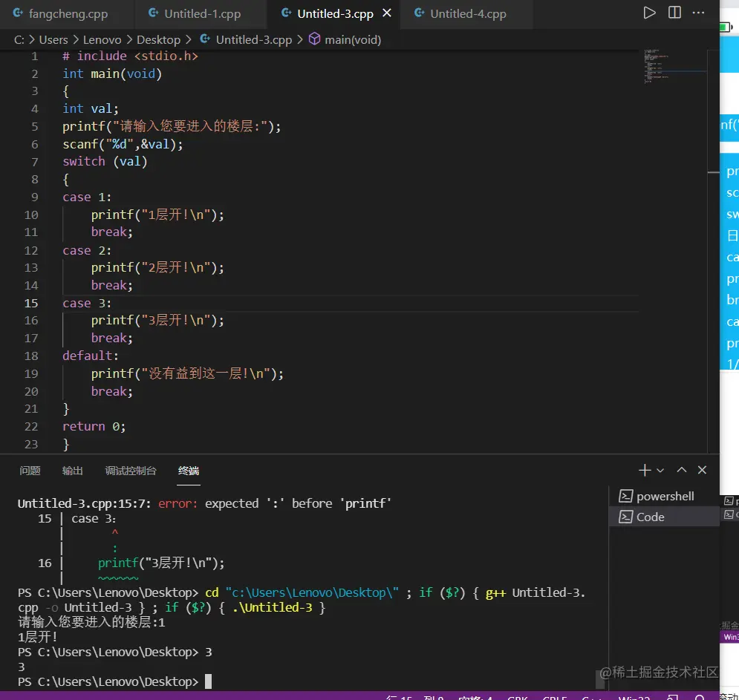Image resolution: width=739 pixels, height=700 pixels.
Task: Open the Users breadcrumb dropdown
Action: click(53, 40)
